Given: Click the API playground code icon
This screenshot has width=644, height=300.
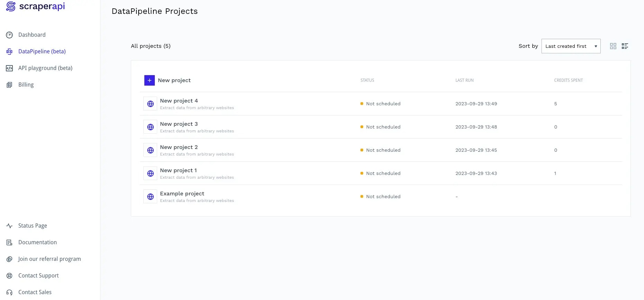Looking at the screenshot, I should (x=9, y=68).
